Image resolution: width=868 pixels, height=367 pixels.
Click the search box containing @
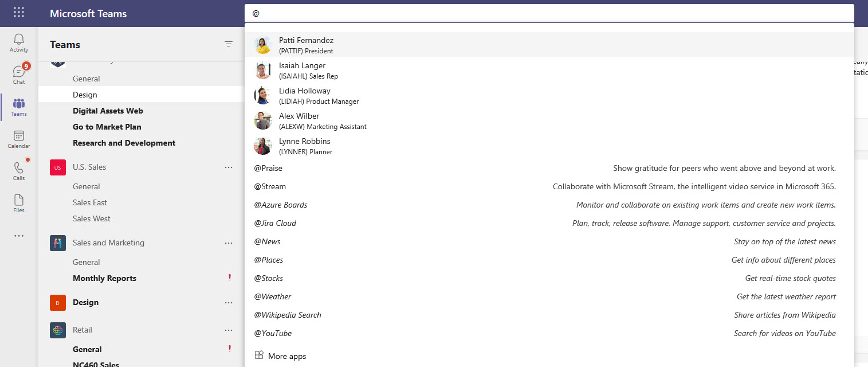tap(549, 13)
